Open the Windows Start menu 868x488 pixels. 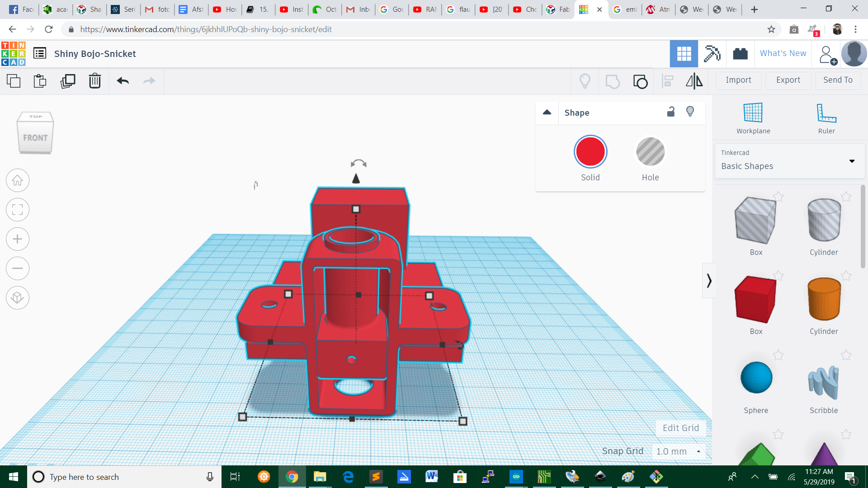(x=13, y=477)
